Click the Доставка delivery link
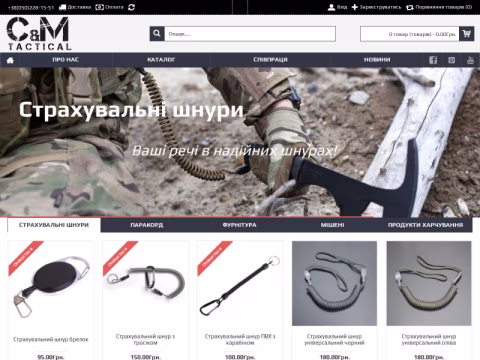The image size is (480, 360). (x=75, y=7)
